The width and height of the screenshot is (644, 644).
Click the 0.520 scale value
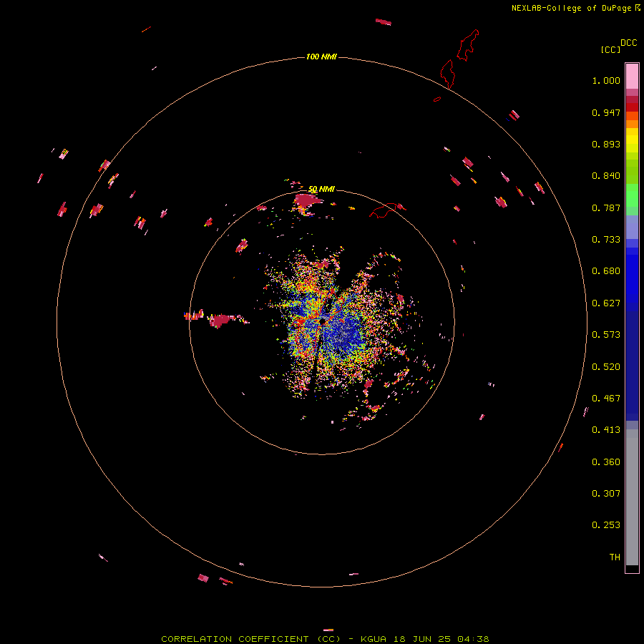click(x=606, y=367)
